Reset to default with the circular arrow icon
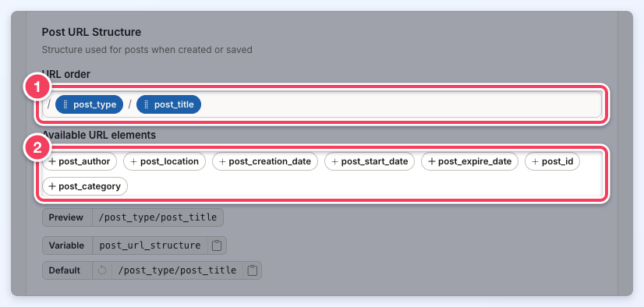Screen dimensions: 644x307 pos(102,270)
